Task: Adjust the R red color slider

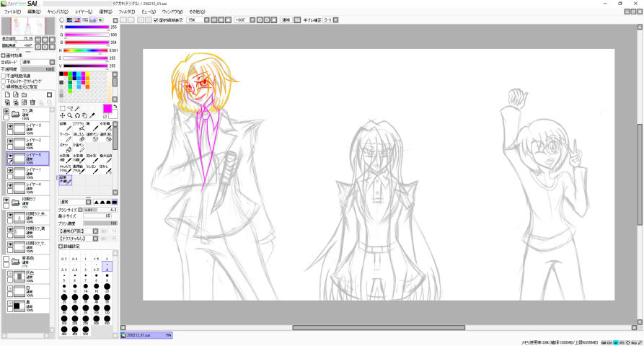Action: tap(87, 27)
